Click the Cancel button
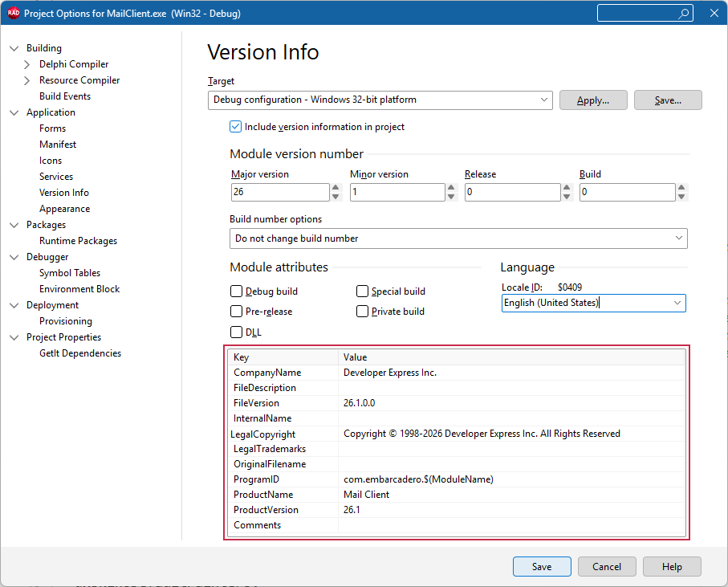Viewport: 728px width, 587px height. [x=606, y=567]
